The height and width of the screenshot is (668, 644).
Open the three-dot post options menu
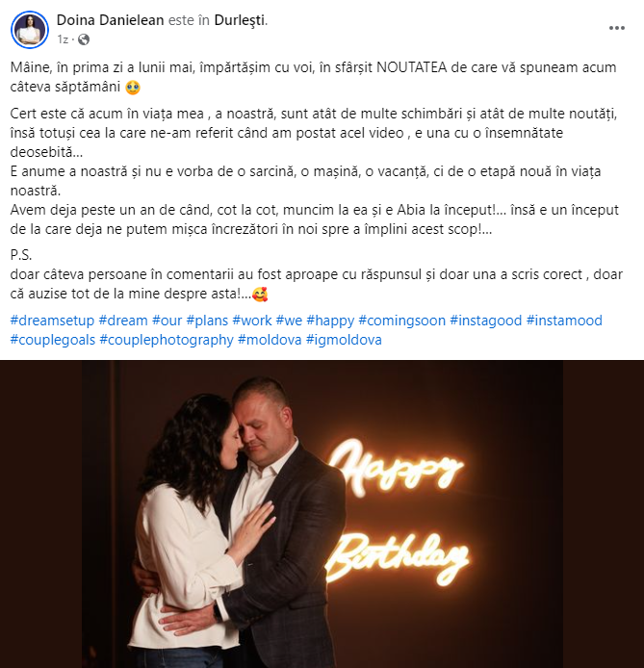pyautogui.click(x=616, y=28)
